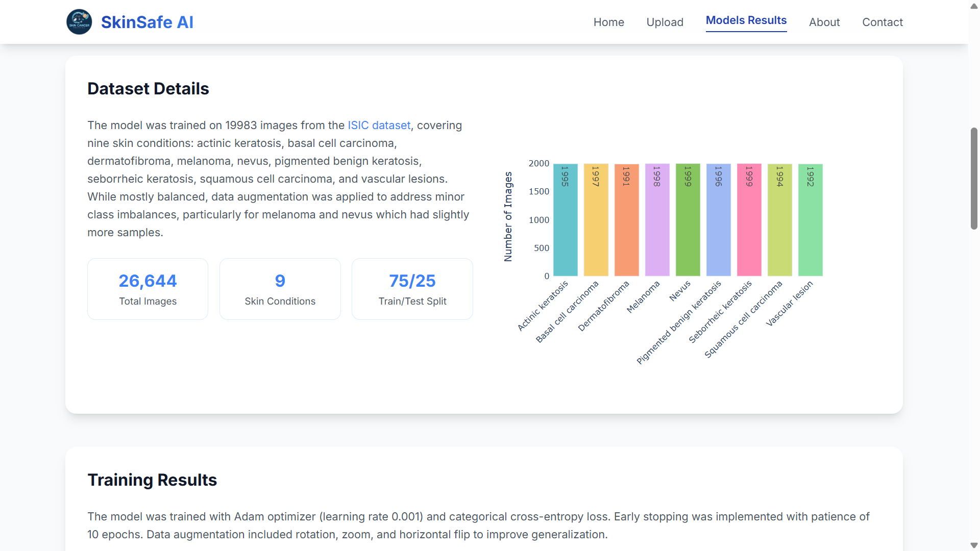This screenshot has height=551, width=980.
Task: Click the orange Dermatofibroma bar
Action: point(626,230)
